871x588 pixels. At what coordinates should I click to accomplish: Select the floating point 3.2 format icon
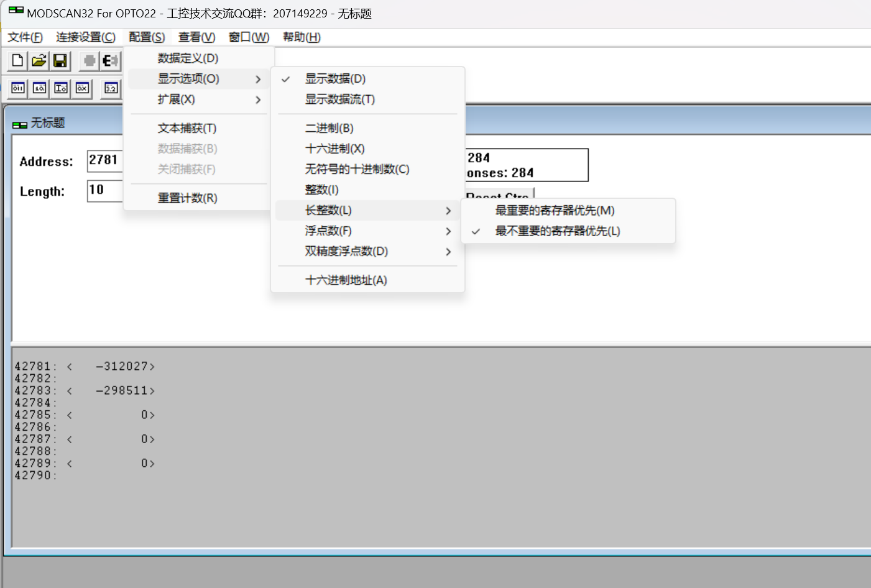click(111, 88)
